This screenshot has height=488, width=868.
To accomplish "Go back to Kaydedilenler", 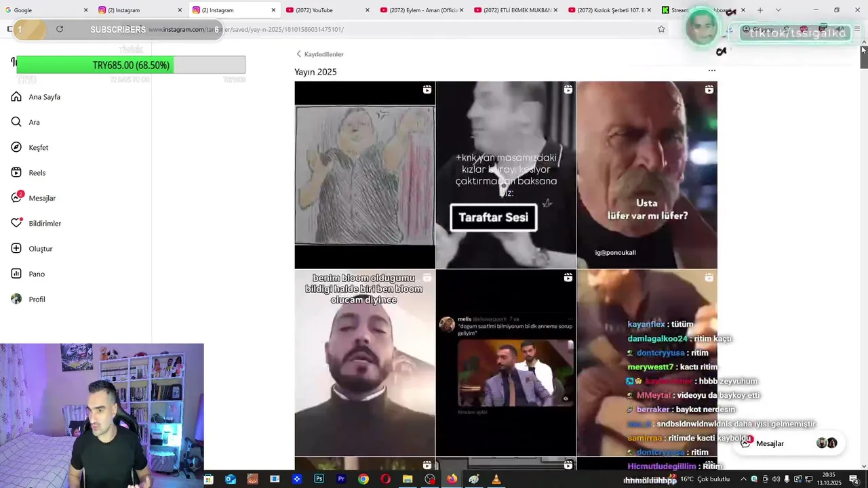I will tap(319, 54).
